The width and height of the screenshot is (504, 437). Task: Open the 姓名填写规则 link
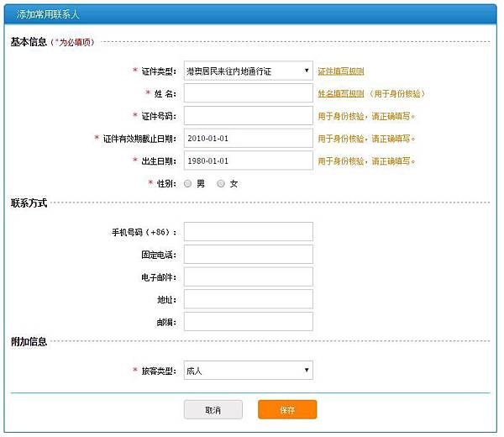coord(341,94)
